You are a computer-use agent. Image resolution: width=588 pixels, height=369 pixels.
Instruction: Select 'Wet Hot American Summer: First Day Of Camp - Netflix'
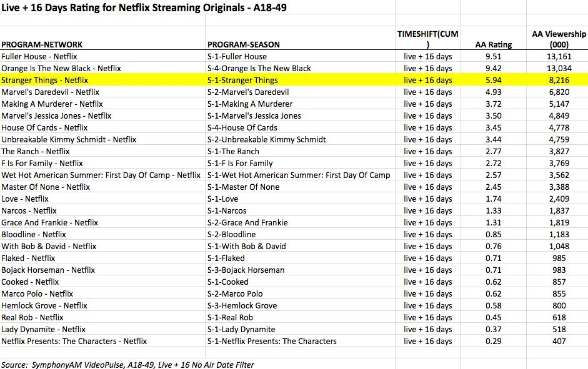tap(101, 175)
